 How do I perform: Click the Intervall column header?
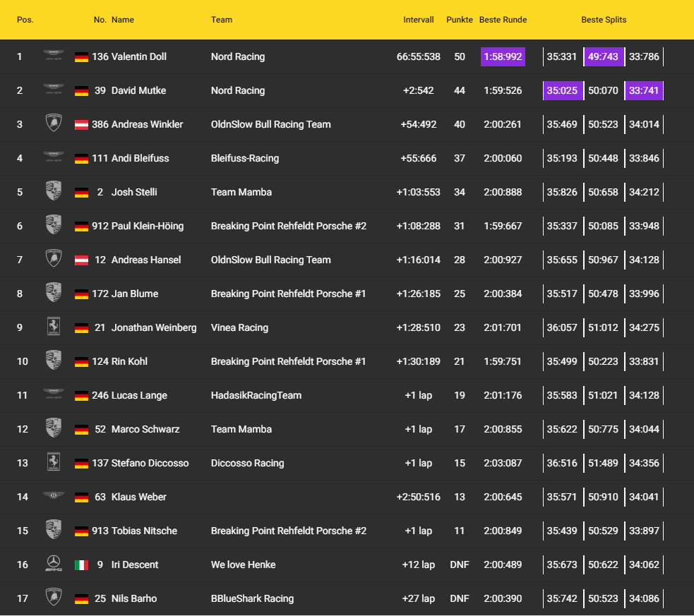point(419,20)
